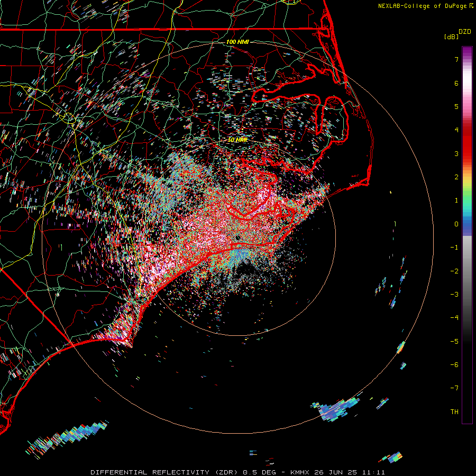Click the color scale value -6

454,365
